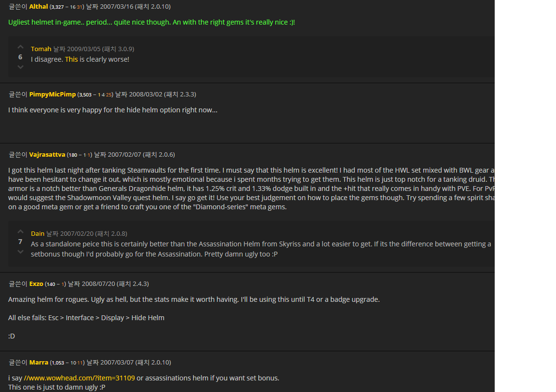Click Marra's reputation number 1,053
This screenshot has height=392, width=556.
point(57,363)
